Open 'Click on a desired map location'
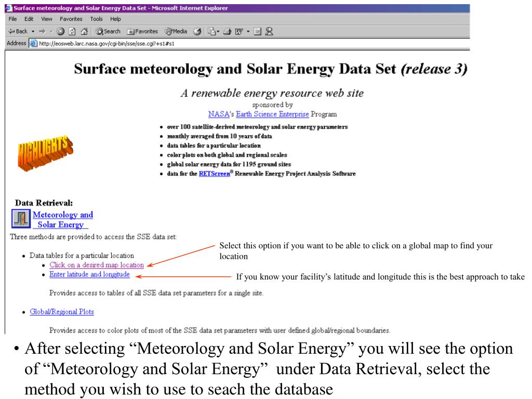 tap(97, 265)
